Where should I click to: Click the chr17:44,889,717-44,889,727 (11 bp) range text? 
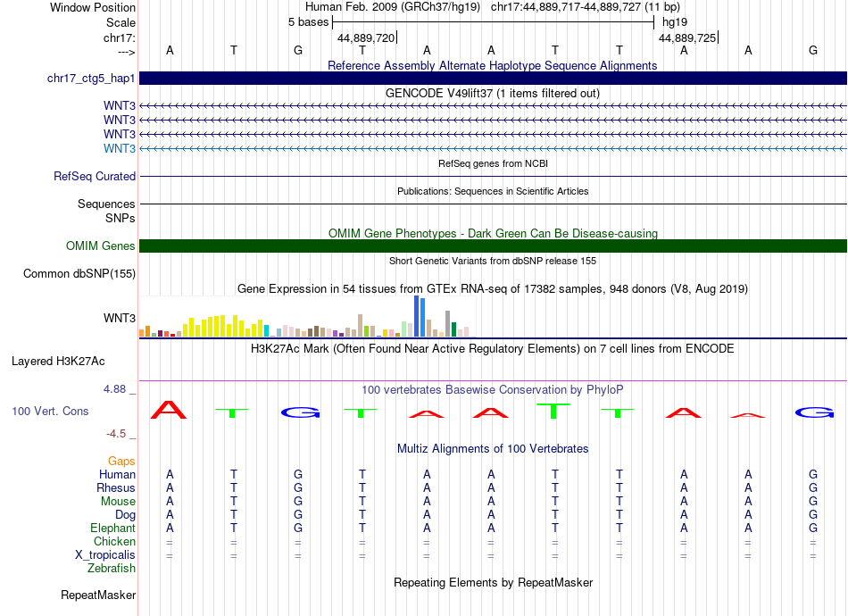tap(586, 7)
